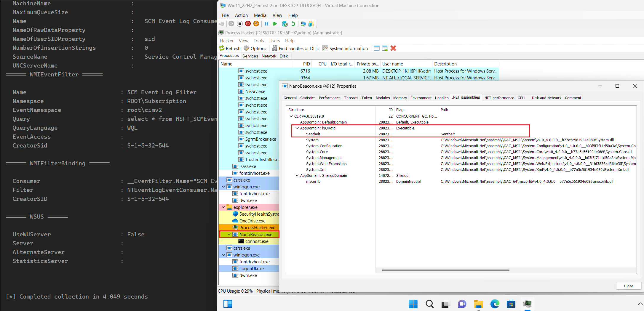644x311 pixels.
Task: Open the Tools menu in Process Hacker
Action: (259, 41)
